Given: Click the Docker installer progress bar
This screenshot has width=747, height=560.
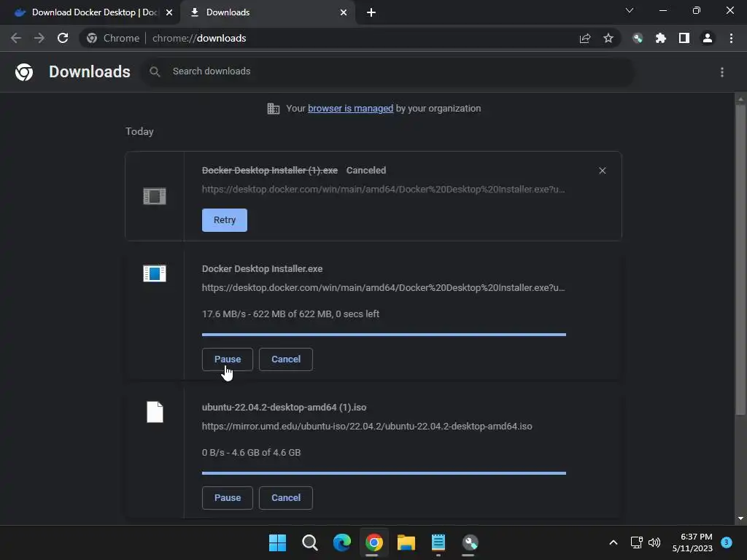Looking at the screenshot, I should [x=384, y=335].
